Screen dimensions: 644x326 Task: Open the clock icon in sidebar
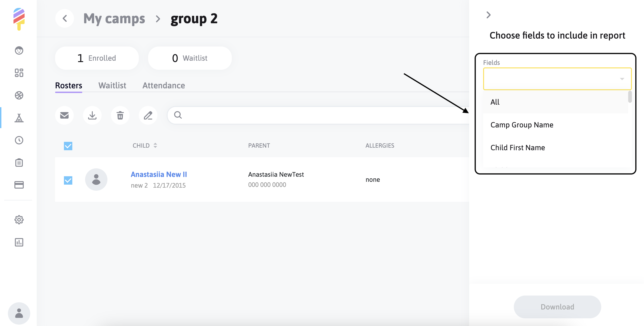point(19,140)
